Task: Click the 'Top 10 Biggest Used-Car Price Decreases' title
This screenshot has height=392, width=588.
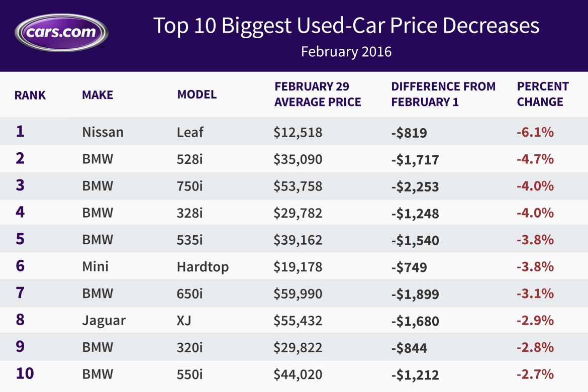Action: [346, 26]
